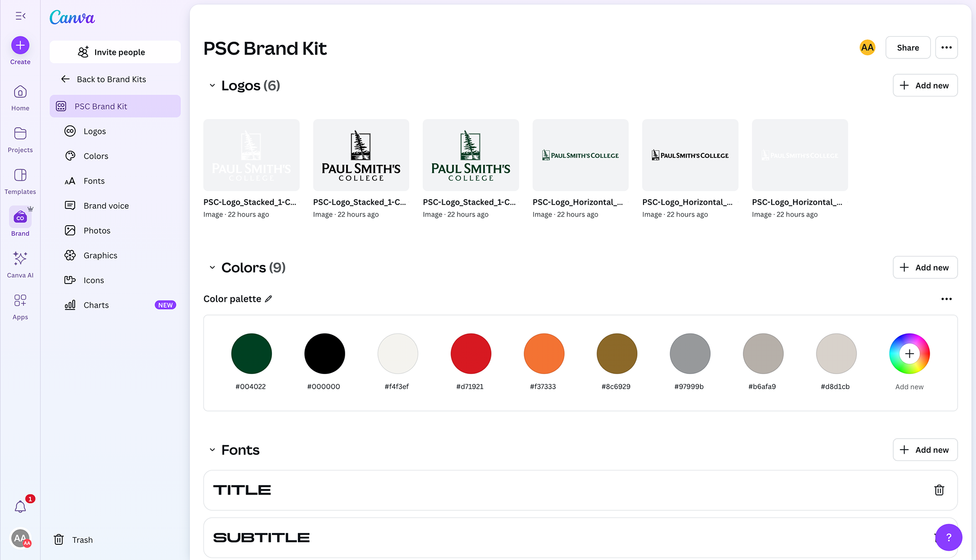Collapse the left sidebar menu icon

pos(20,16)
